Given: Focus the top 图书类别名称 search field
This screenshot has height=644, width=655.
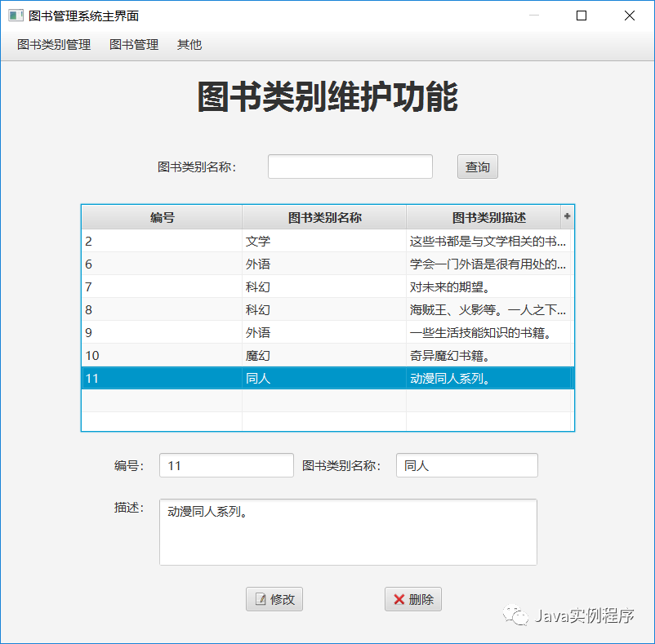Looking at the screenshot, I should click(350, 167).
